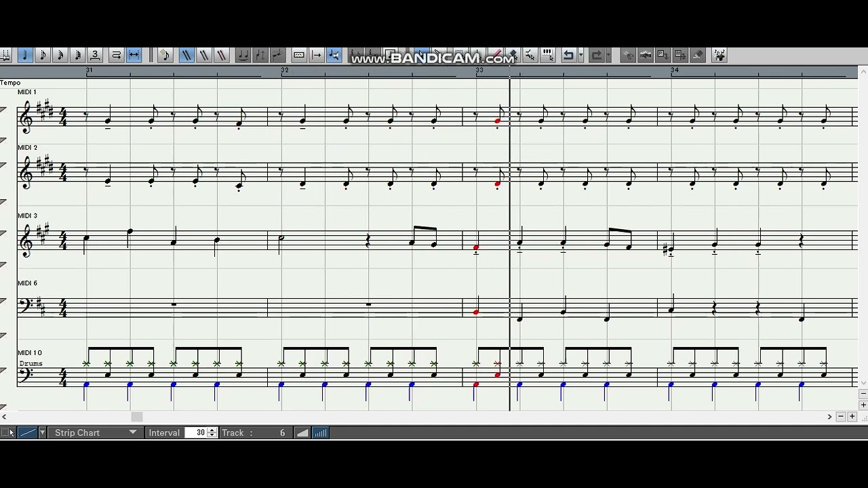Click the red note in MIDI 6 staff
The height and width of the screenshot is (488, 868).
coord(476,312)
